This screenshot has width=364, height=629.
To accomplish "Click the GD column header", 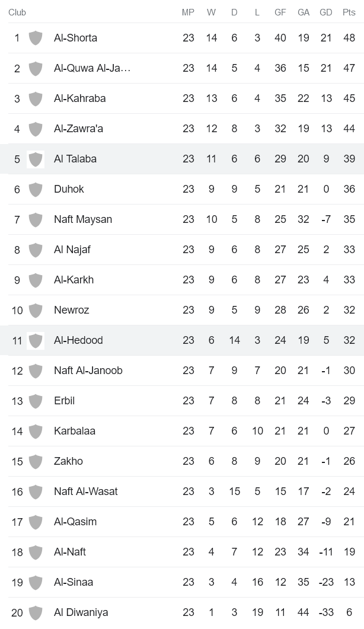I will (x=325, y=11).
